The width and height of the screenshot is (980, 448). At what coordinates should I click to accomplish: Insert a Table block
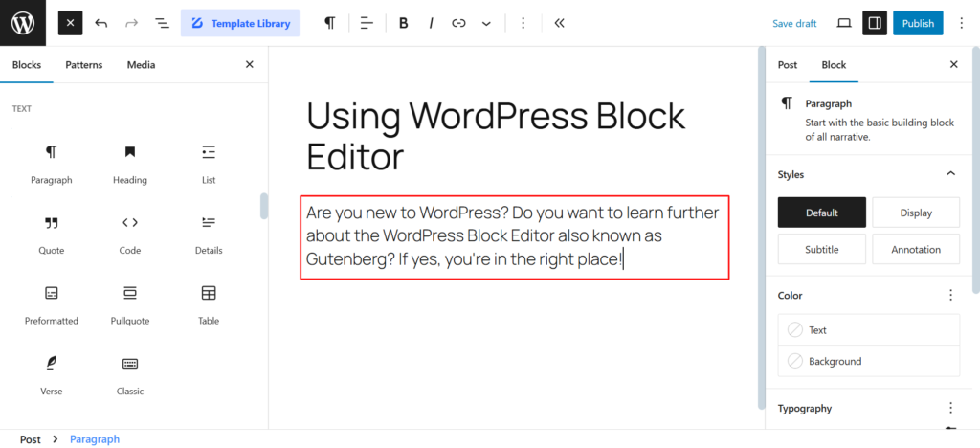pos(209,303)
